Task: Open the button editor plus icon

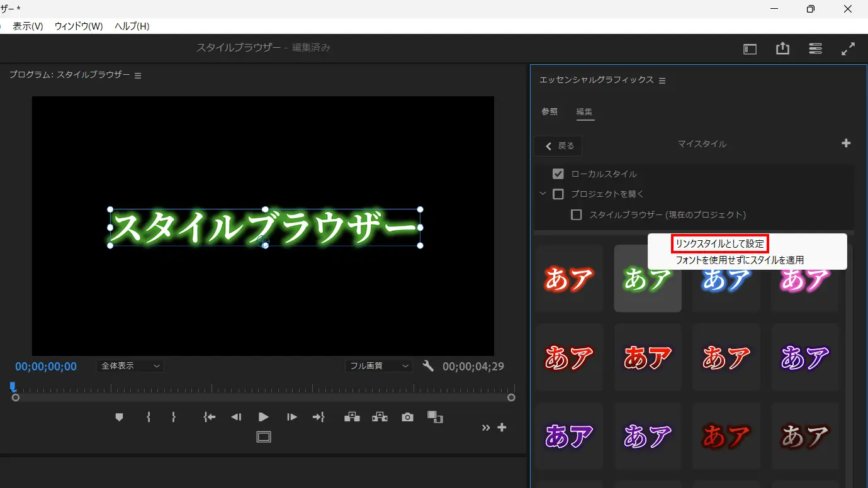Action: click(x=502, y=428)
